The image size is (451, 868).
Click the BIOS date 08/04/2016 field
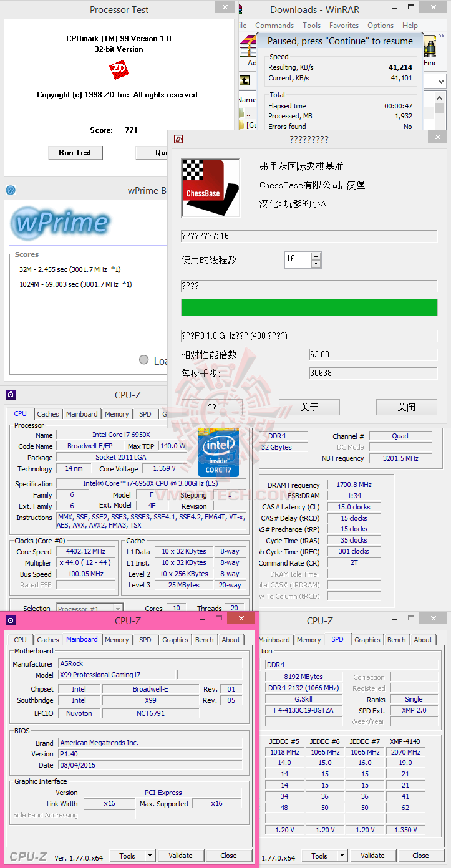coord(150,765)
